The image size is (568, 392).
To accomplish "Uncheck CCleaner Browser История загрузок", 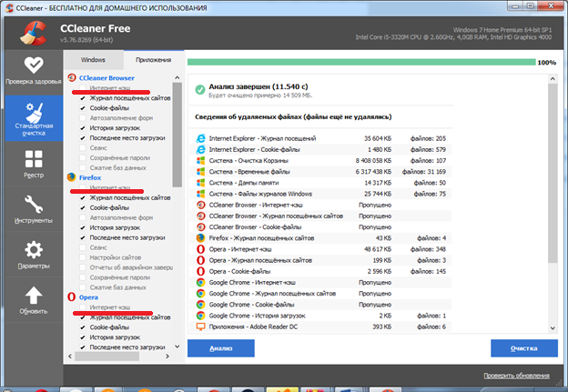I will 83,127.
